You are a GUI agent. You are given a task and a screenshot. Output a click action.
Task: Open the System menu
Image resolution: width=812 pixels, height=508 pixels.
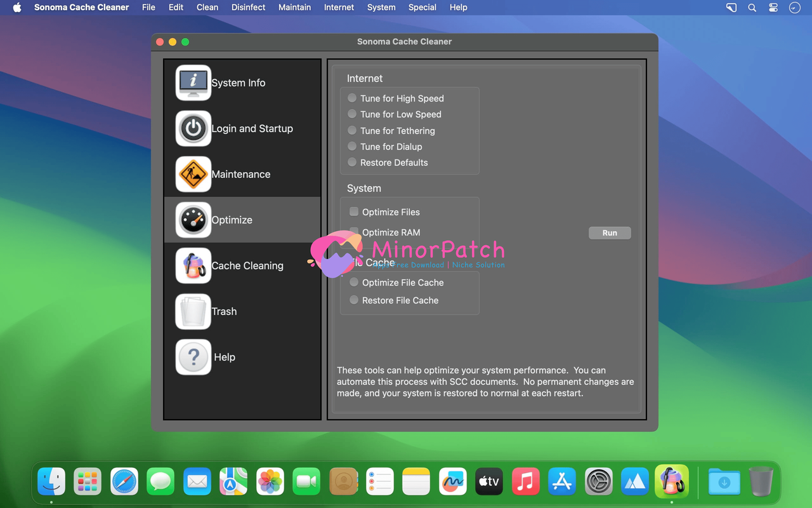(381, 8)
